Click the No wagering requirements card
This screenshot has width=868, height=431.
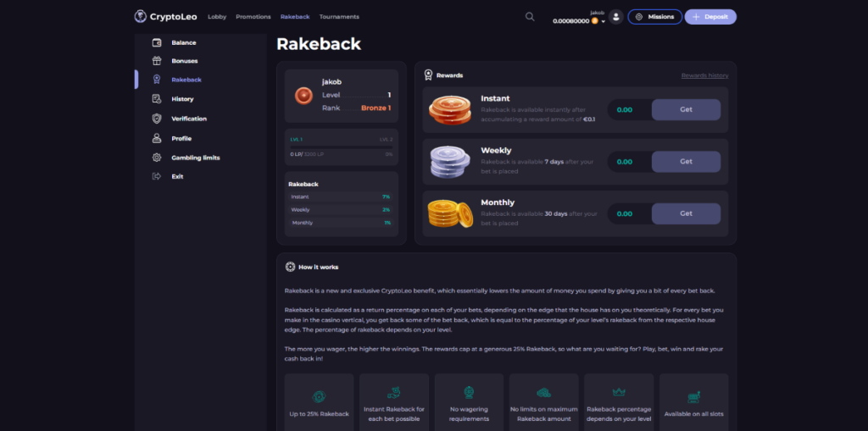(x=469, y=402)
